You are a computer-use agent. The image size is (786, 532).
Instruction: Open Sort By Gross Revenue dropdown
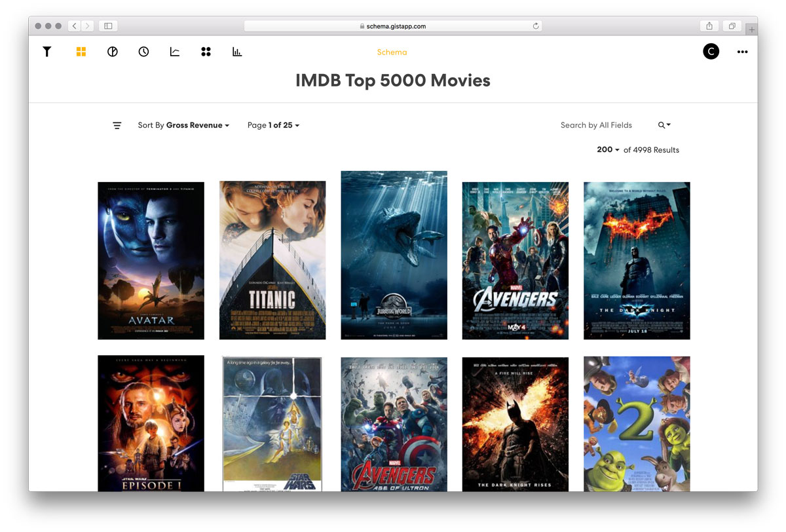(183, 125)
